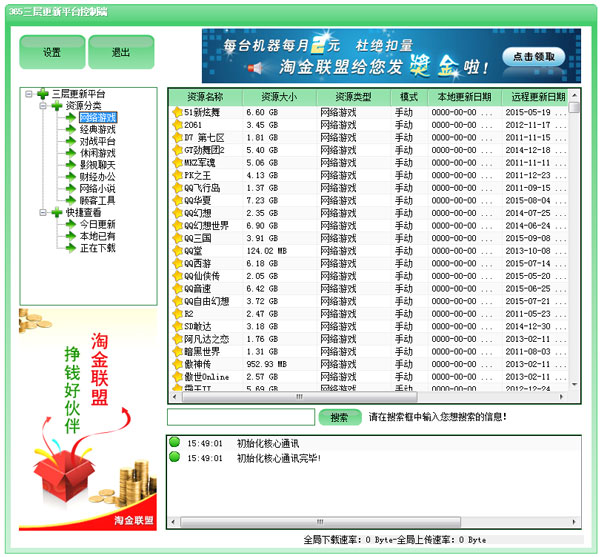Click star icon of D7 第七区 row

pyautogui.click(x=178, y=137)
